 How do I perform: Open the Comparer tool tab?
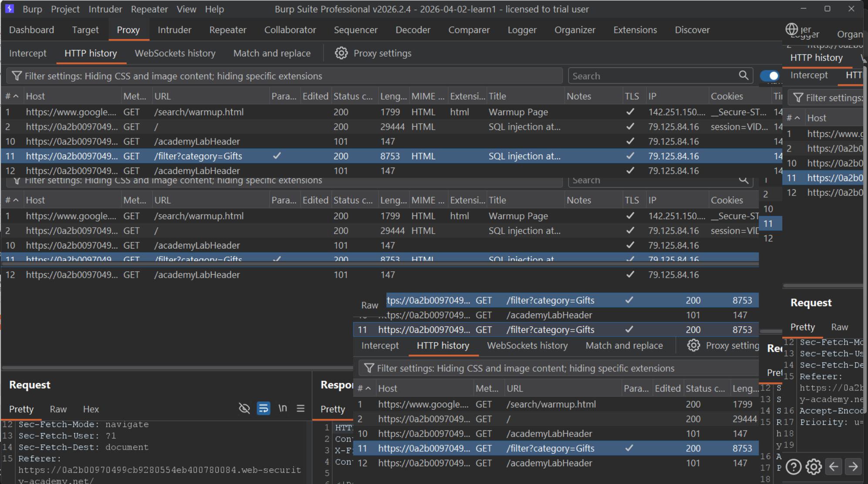(x=469, y=30)
